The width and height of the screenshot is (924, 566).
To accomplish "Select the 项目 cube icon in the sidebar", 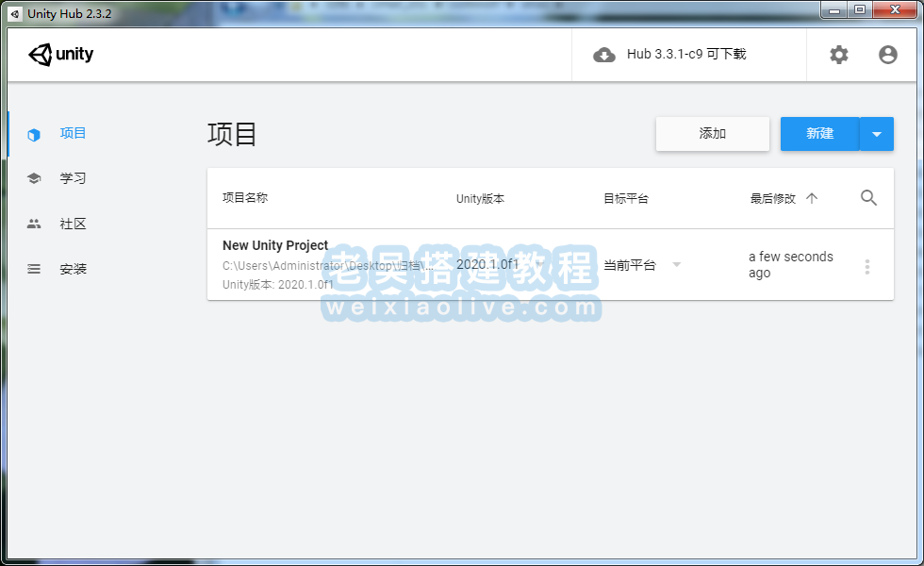I will [x=34, y=132].
